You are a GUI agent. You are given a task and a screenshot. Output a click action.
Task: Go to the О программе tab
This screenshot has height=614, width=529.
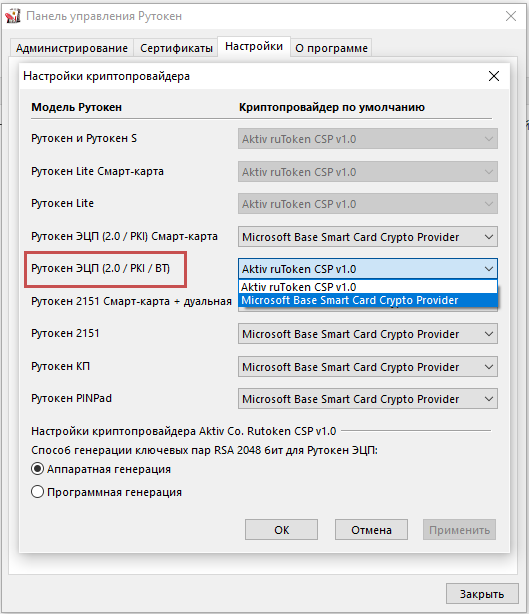pyautogui.click(x=331, y=48)
